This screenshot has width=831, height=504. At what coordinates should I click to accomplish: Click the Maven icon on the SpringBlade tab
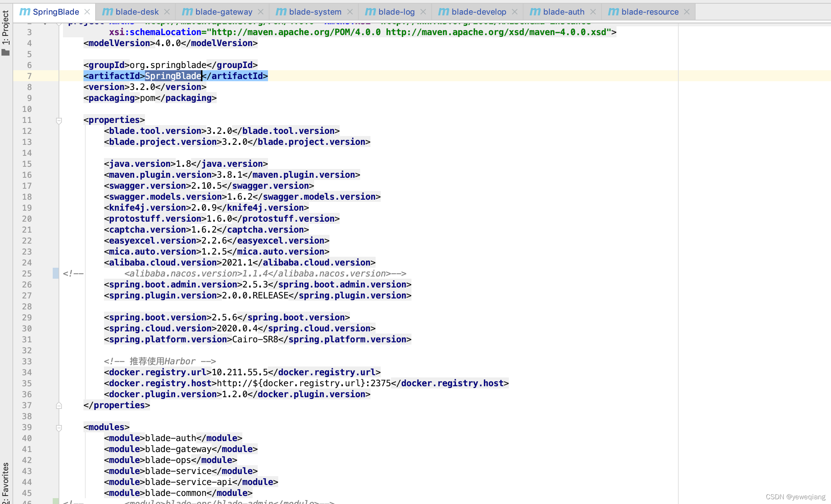[25, 11]
